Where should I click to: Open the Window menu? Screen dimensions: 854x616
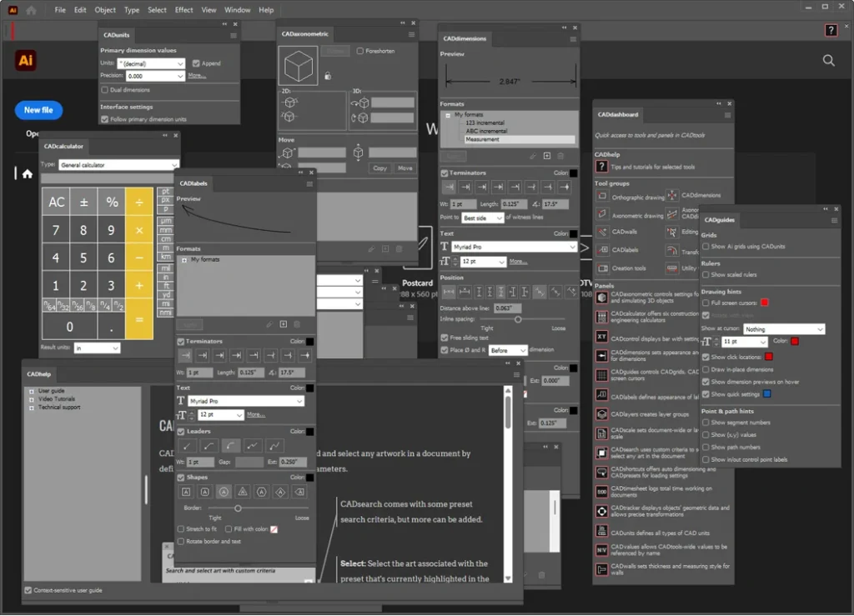[238, 10]
